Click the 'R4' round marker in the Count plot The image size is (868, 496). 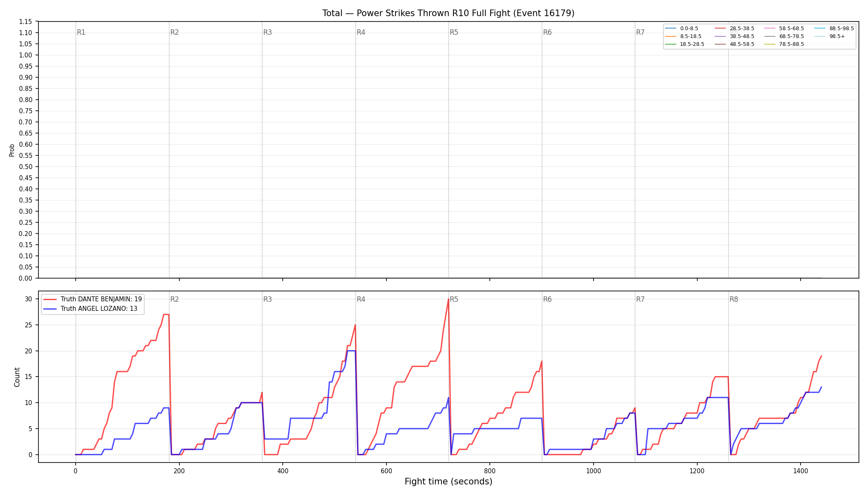click(361, 299)
